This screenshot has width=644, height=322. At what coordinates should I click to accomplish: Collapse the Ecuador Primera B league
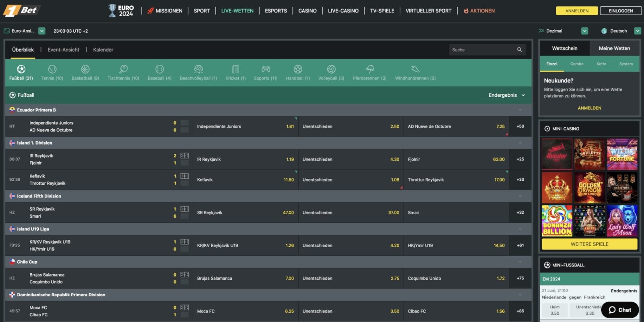pyautogui.click(x=520, y=110)
